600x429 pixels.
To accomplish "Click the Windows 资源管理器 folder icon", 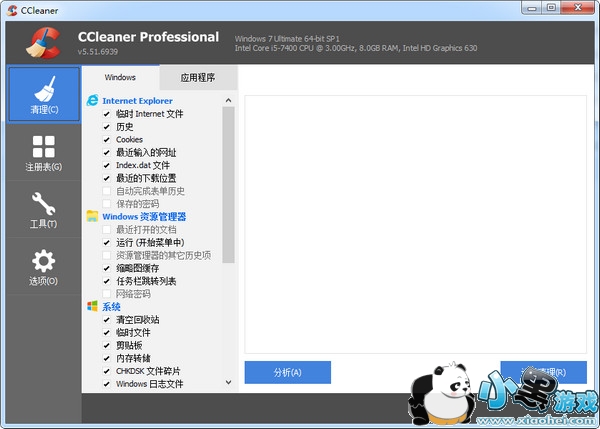I will (x=92, y=216).
